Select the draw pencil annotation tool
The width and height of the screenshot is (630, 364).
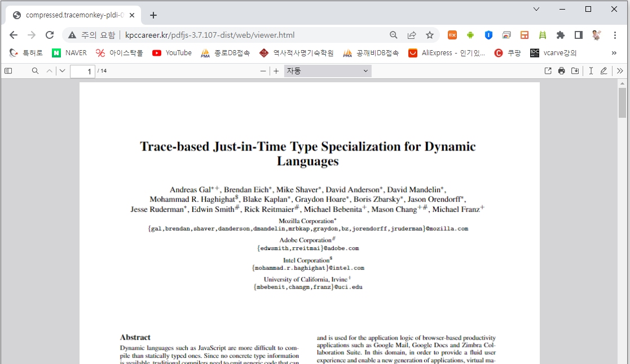(x=603, y=71)
